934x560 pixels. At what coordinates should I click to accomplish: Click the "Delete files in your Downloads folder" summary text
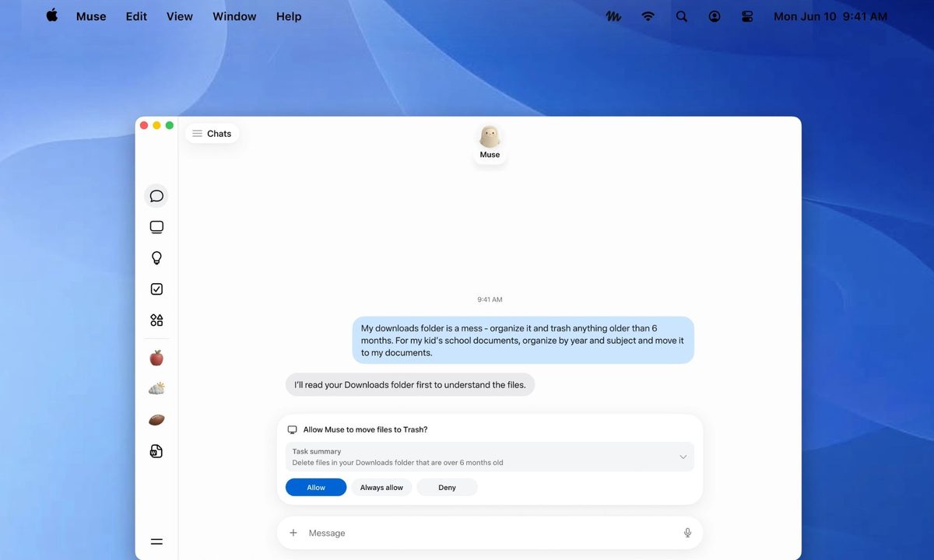coord(398,463)
